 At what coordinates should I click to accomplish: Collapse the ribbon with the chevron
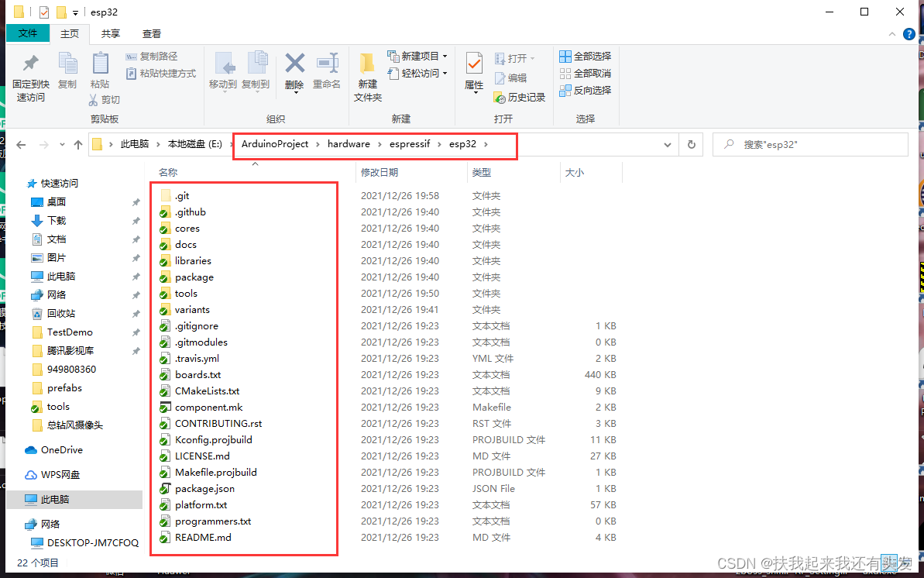click(892, 34)
